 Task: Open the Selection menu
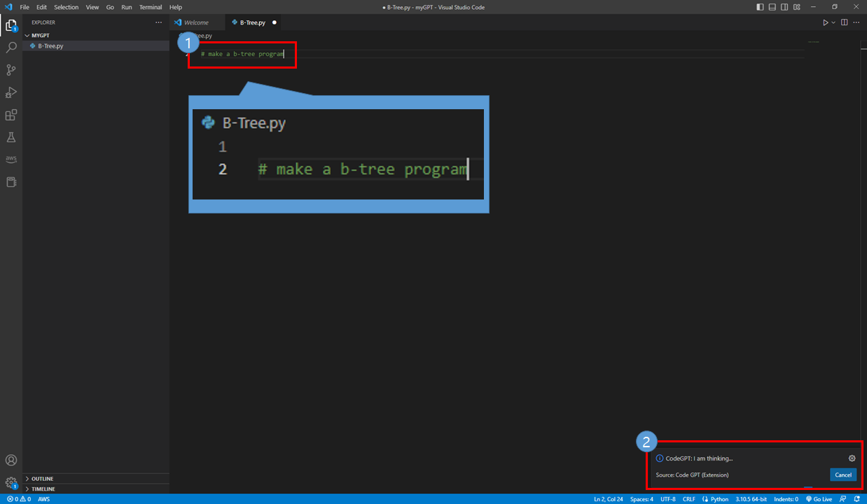(x=67, y=7)
